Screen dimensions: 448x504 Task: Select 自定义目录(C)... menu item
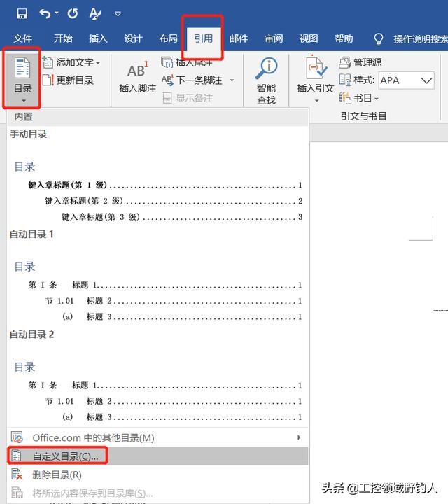coord(157,456)
